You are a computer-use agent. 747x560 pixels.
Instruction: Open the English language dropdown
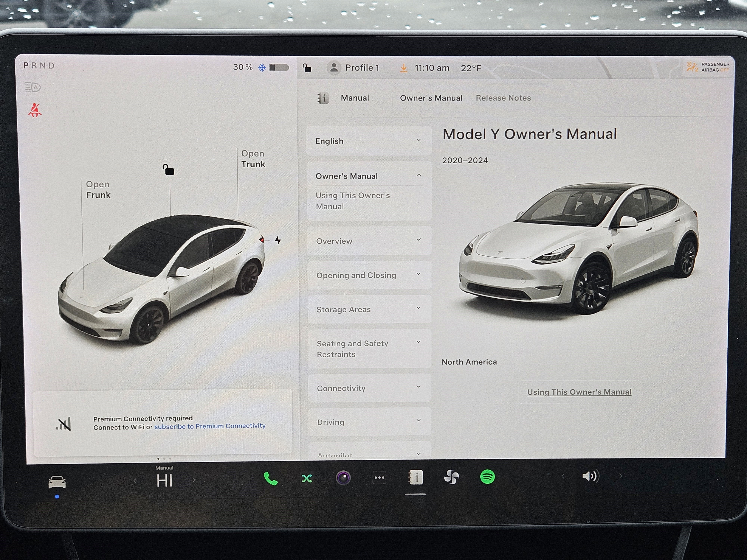coord(369,141)
